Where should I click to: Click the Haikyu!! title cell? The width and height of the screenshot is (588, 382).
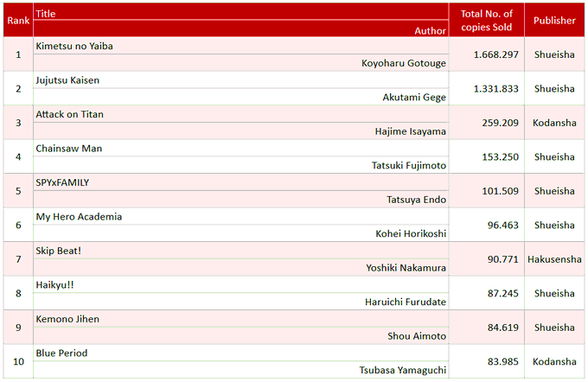[241, 285]
